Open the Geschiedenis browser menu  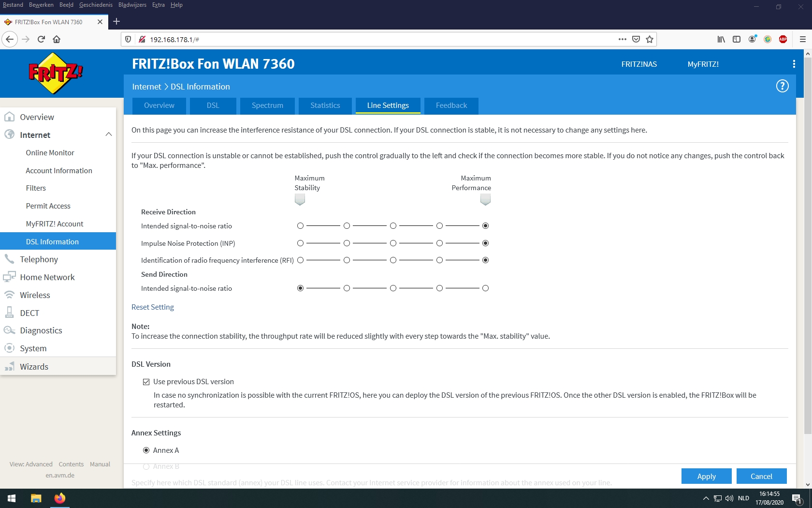pyautogui.click(x=96, y=5)
